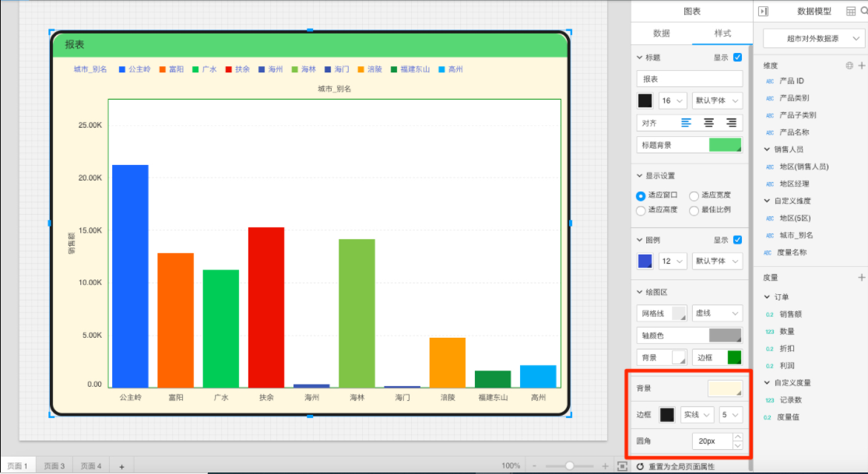
Task: Change the component 背景 cream color swatch
Action: pyautogui.click(x=726, y=388)
